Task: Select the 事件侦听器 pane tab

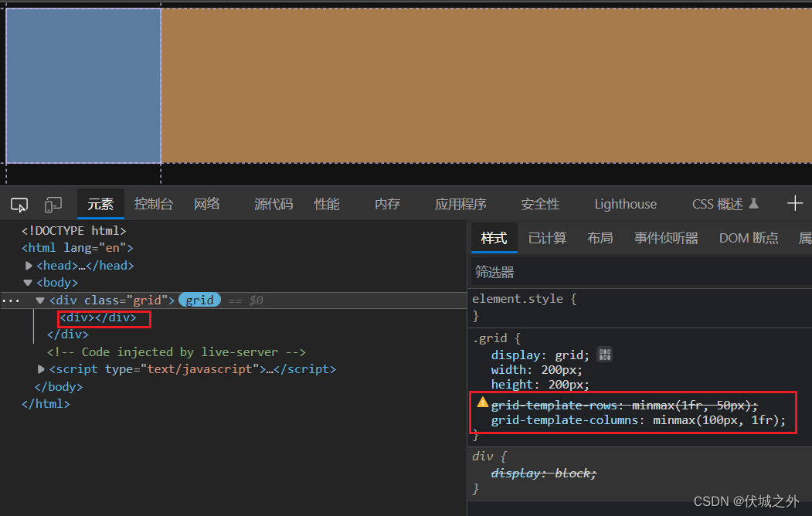Action: pos(666,238)
